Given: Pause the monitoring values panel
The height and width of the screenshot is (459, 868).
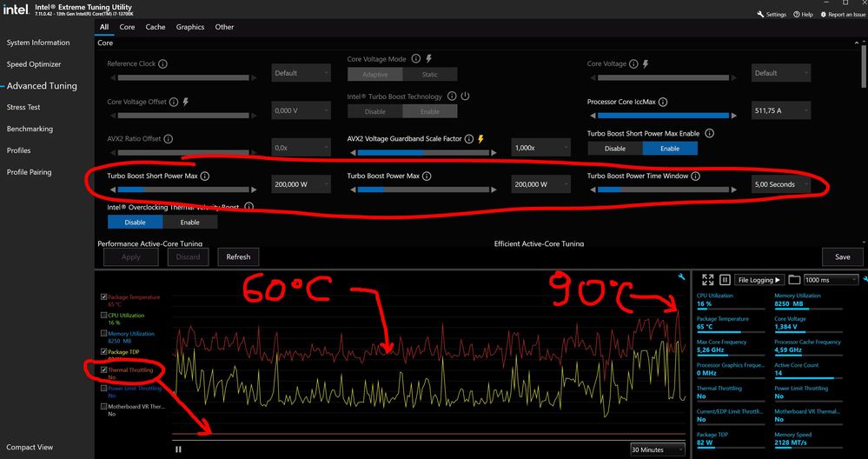Looking at the screenshot, I should (726, 280).
